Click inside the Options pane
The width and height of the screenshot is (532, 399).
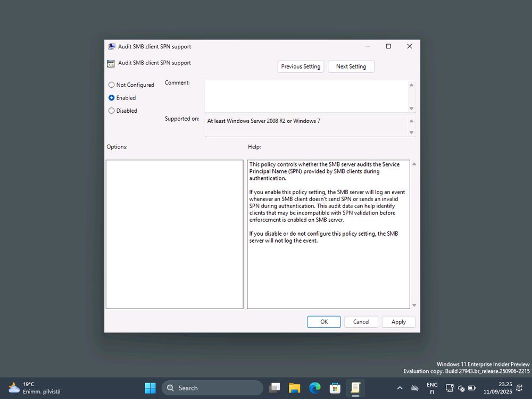174,234
